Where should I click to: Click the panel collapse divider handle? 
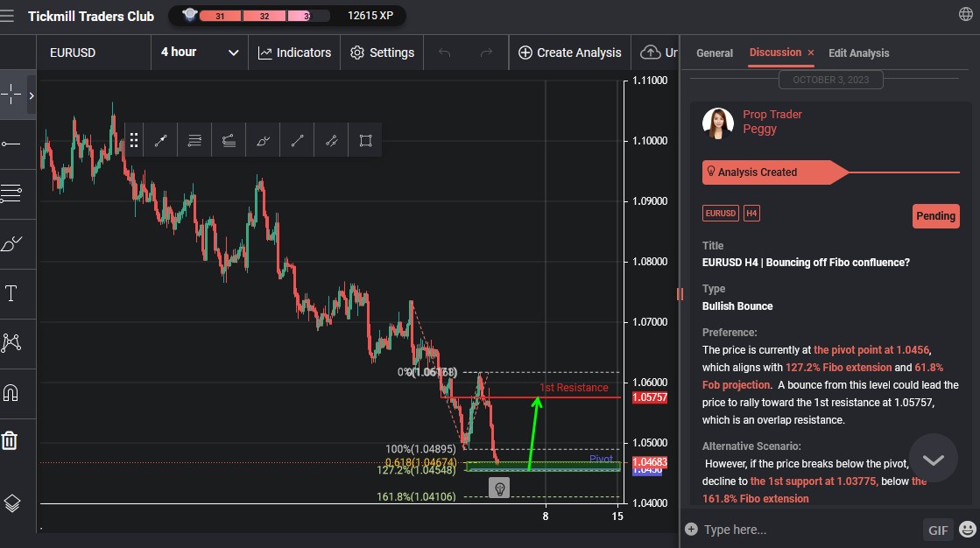[680, 293]
